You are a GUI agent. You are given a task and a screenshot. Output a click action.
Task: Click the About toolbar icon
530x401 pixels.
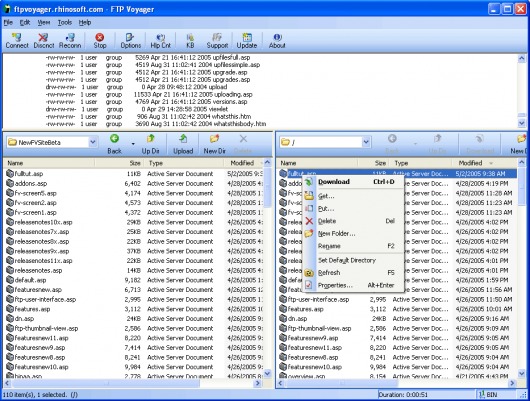pos(277,41)
